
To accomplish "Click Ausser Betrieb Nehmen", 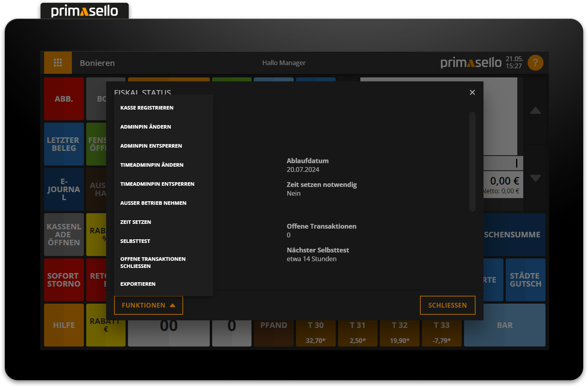I will 153,203.
